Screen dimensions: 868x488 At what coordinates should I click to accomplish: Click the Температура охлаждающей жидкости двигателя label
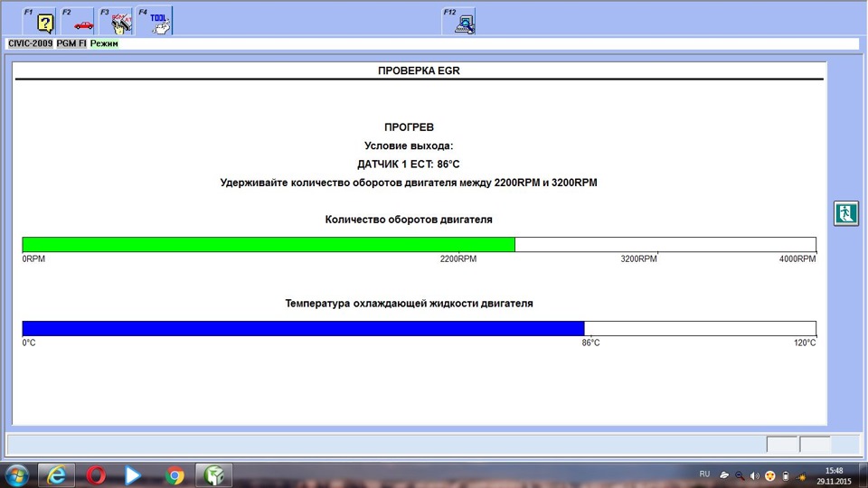tap(409, 304)
